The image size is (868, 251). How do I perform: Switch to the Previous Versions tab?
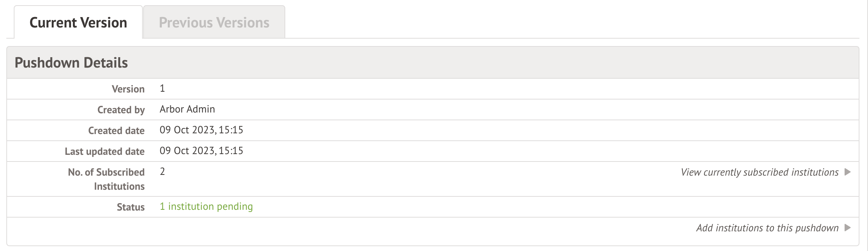(x=214, y=23)
